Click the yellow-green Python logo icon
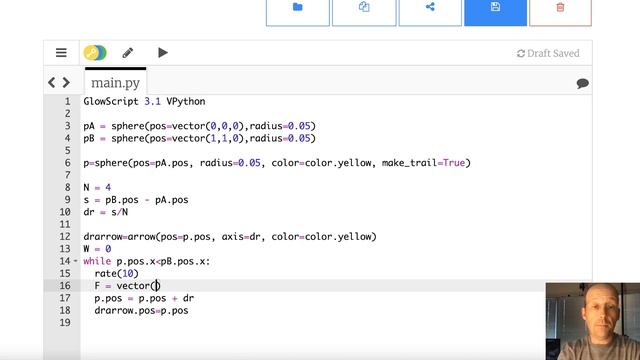This screenshot has height=360, width=640. pos(95,53)
